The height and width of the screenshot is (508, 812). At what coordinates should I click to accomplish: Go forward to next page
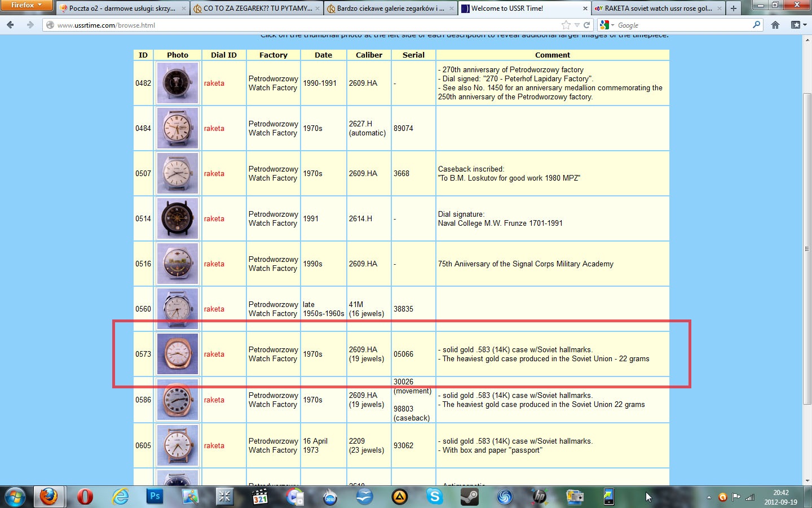30,25
